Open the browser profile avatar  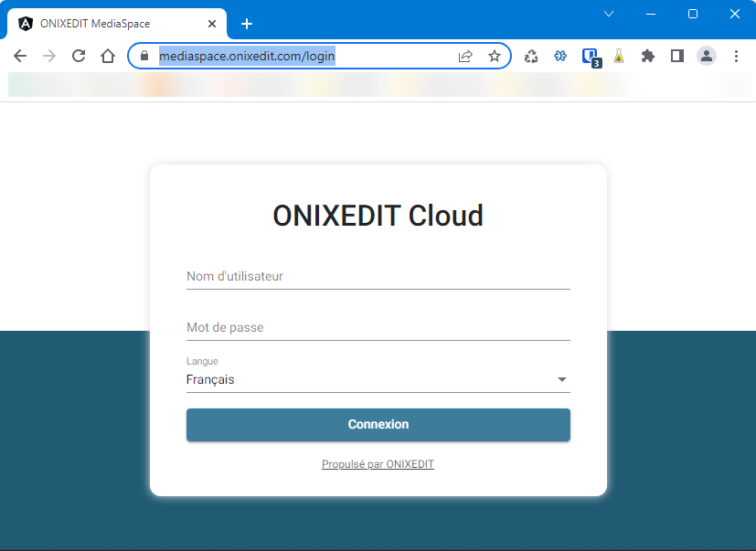tap(707, 56)
